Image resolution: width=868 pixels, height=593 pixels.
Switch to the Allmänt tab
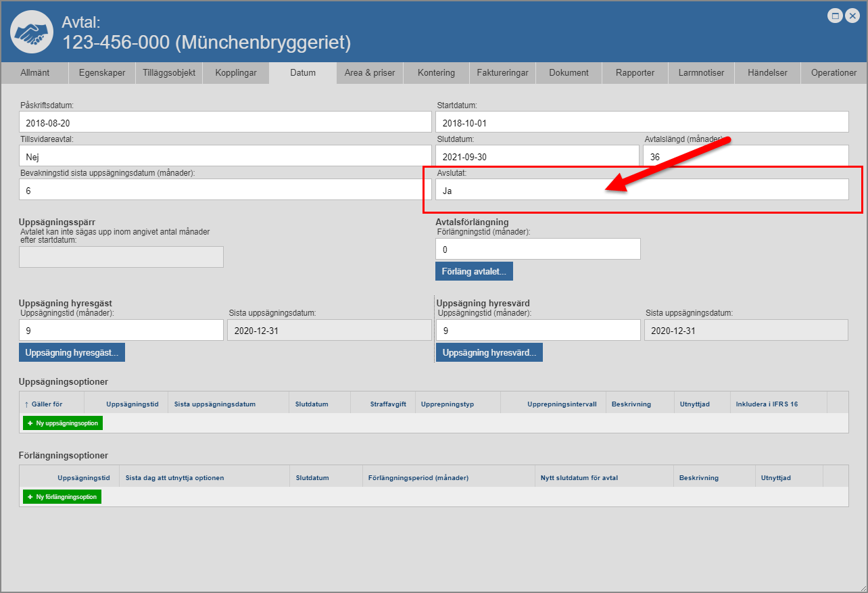point(34,73)
